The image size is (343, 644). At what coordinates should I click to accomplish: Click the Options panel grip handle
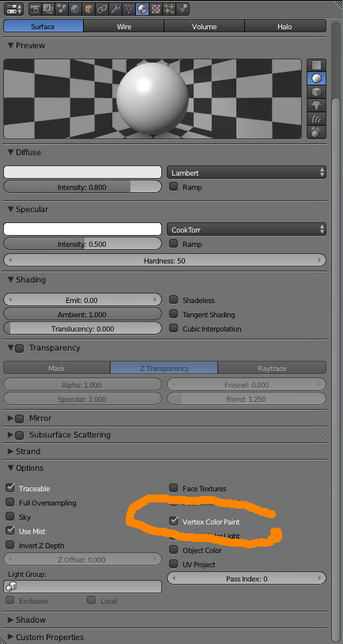coord(318,468)
